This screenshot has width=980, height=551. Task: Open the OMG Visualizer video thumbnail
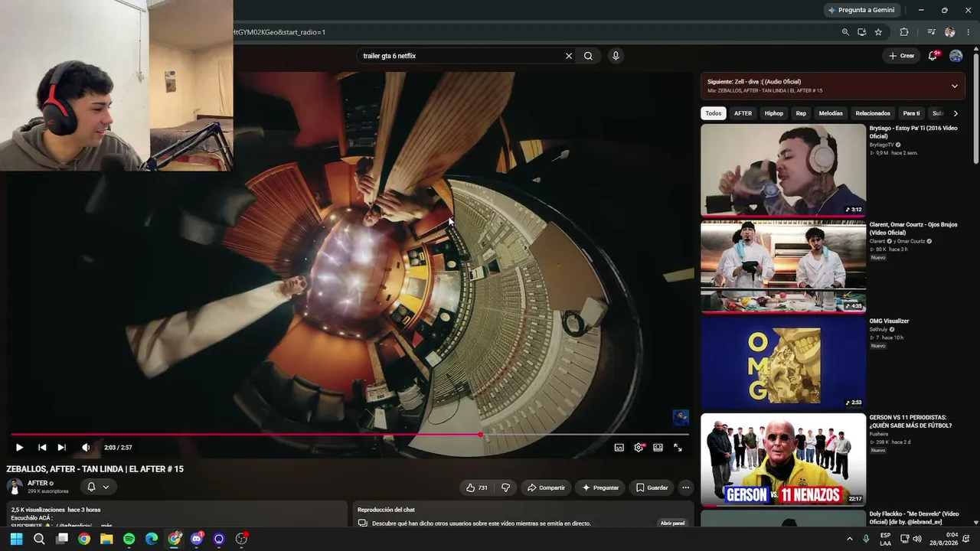[783, 363]
